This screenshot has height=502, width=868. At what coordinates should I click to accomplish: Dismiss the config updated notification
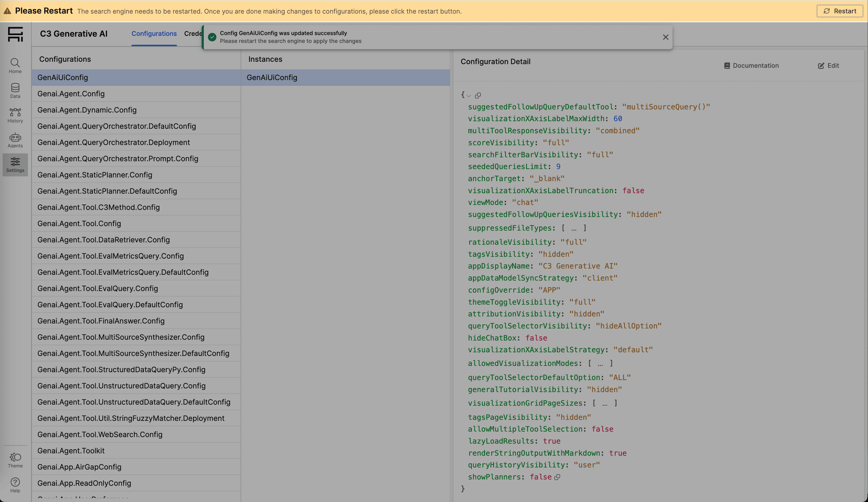click(x=666, y=37)
